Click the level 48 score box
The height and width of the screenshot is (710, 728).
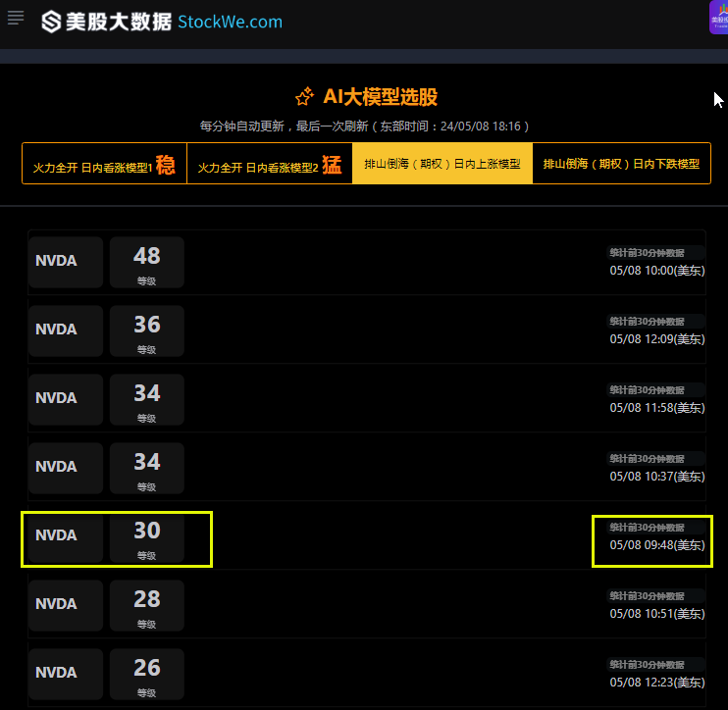coord(147,262)
